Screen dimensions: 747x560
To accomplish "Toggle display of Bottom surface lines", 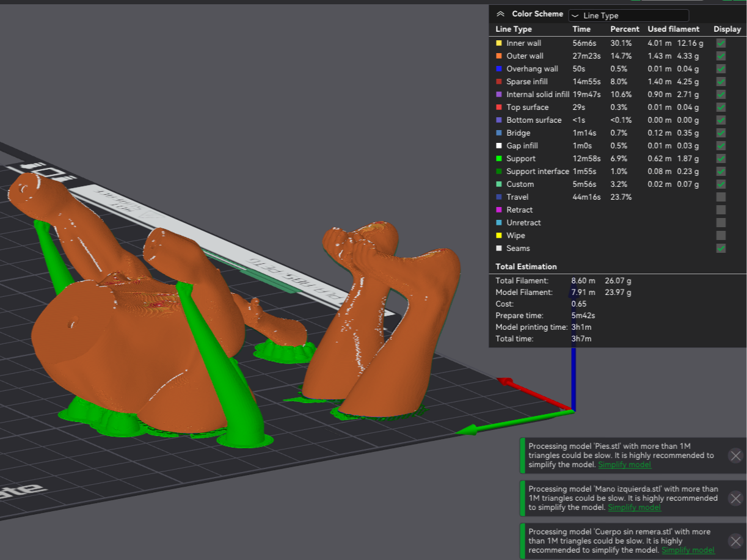I will click(x=721, y=120).
